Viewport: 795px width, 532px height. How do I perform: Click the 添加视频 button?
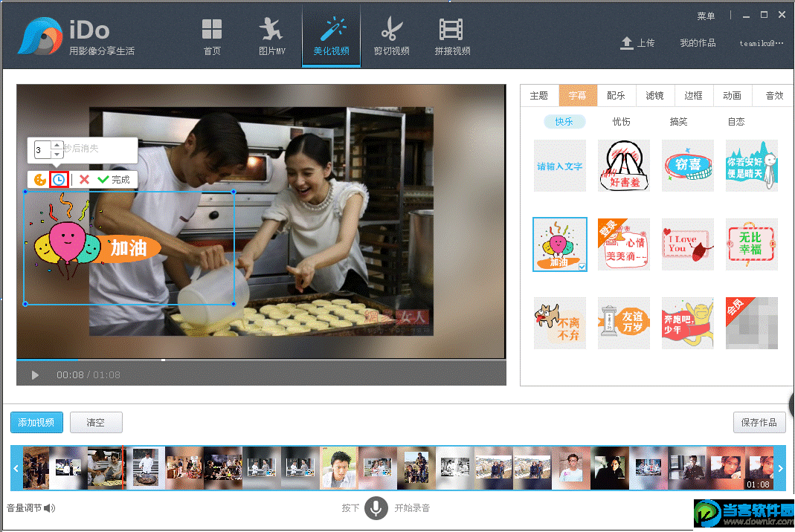tap(36, 422)
